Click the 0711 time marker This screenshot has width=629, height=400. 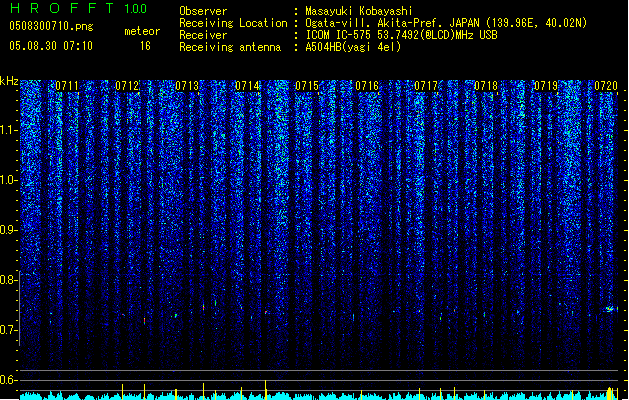67,86
